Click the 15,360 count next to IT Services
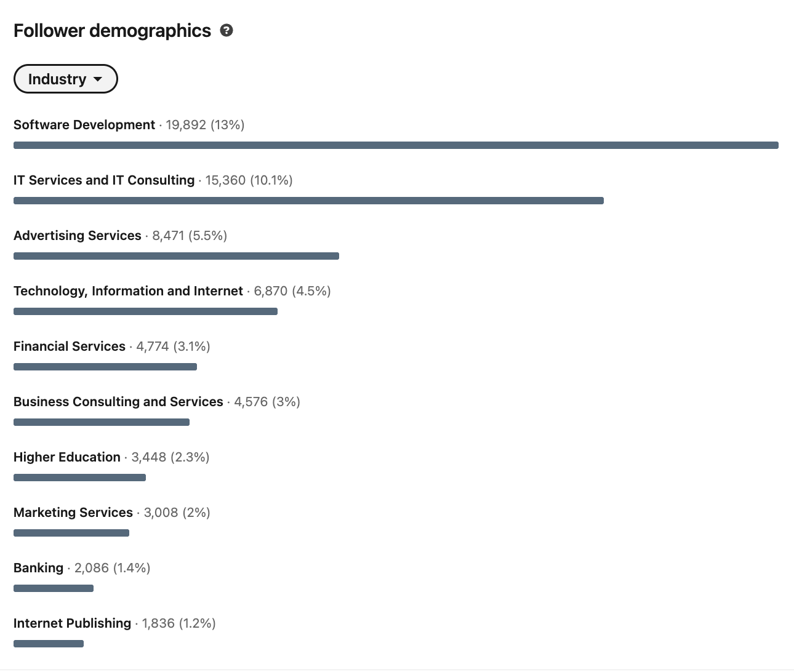 click(227, 180)
